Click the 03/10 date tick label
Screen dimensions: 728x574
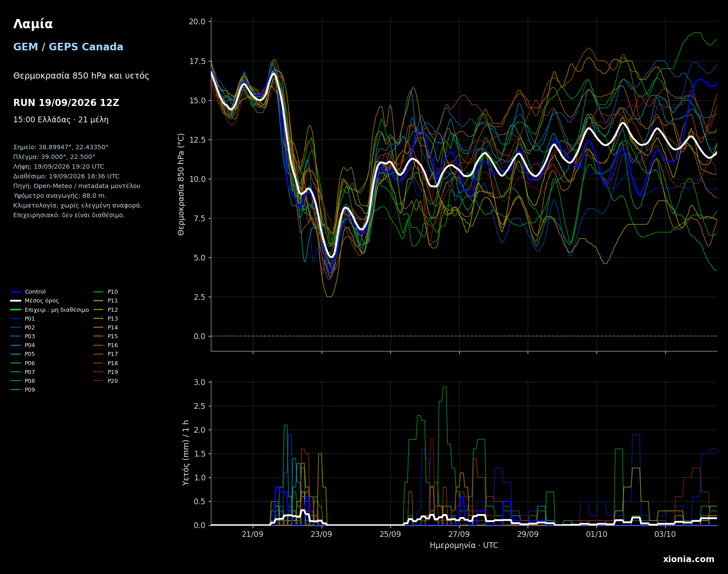tap(665, 534)
